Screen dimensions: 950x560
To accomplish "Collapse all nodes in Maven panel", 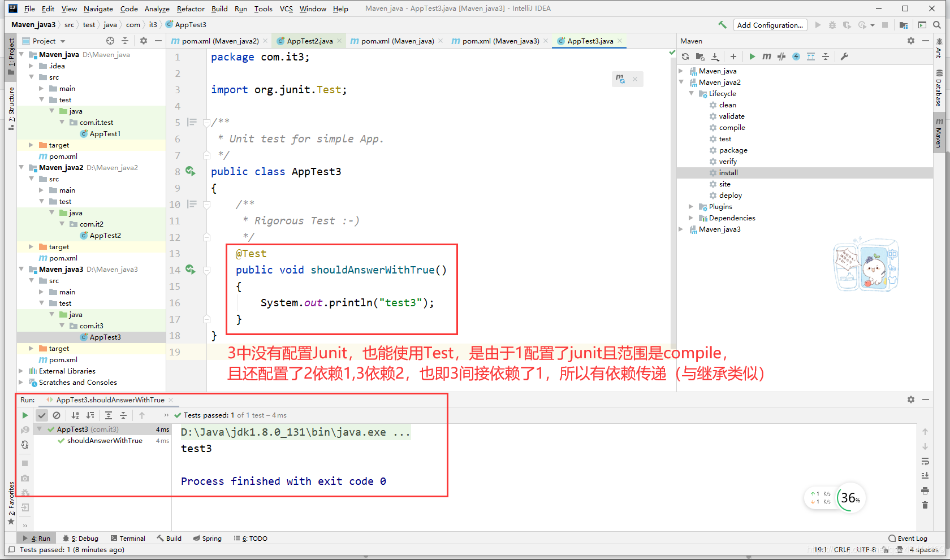I will coord(826,57).
